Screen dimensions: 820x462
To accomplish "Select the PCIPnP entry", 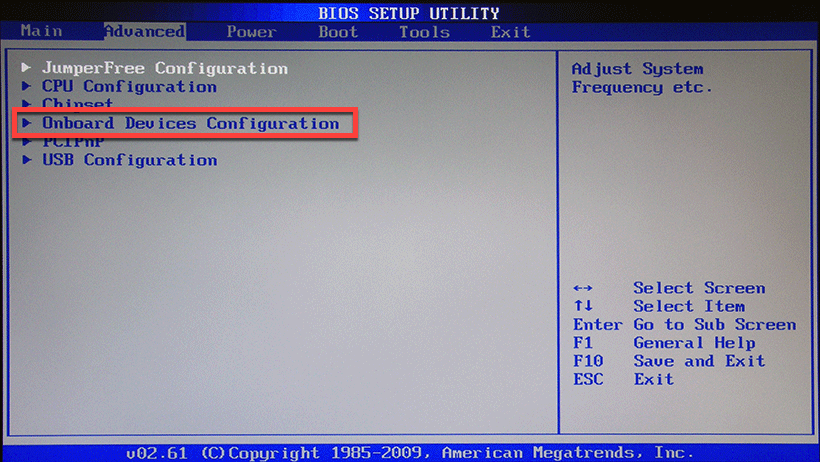I will tap(73, 142).
